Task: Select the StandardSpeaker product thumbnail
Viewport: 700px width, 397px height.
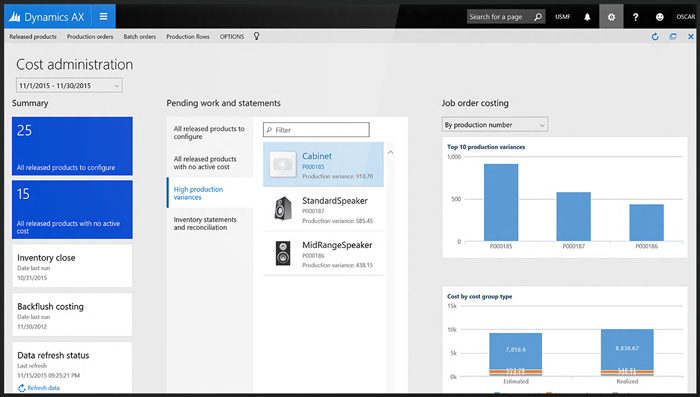Action: coord(283,209)
